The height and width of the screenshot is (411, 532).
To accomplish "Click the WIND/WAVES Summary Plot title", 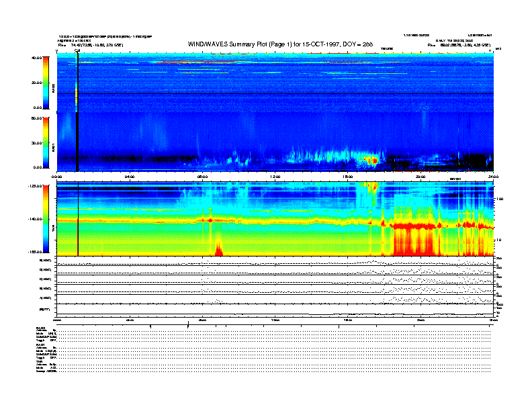I will [280, 44].
